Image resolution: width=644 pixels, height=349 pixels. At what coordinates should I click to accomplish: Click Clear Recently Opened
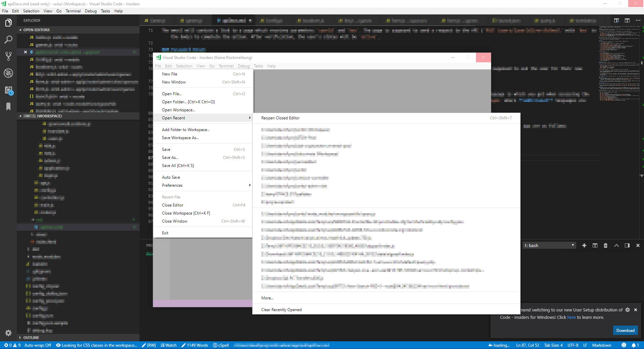pyautogui.click(x=386, y=310)
